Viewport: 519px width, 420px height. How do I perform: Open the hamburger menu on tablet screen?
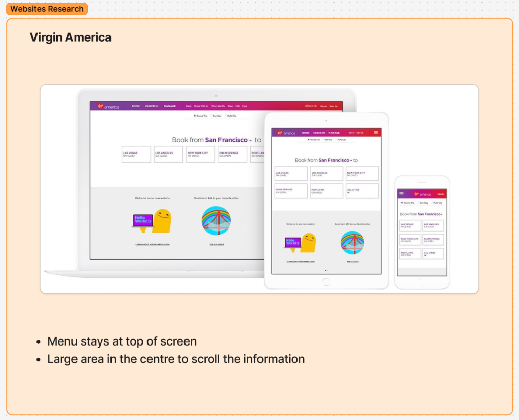tap(376, 133)
